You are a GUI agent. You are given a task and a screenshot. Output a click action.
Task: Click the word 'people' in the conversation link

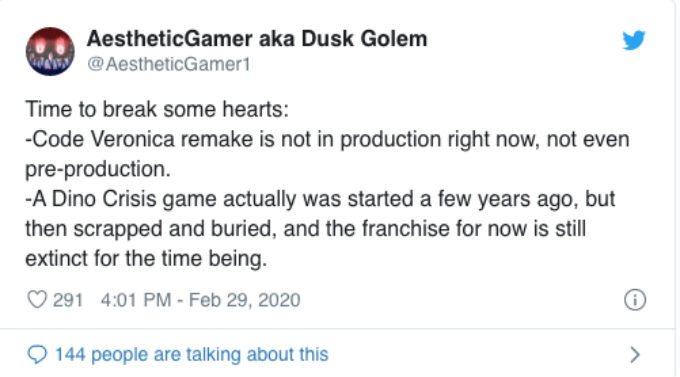(x=120, y=355)
